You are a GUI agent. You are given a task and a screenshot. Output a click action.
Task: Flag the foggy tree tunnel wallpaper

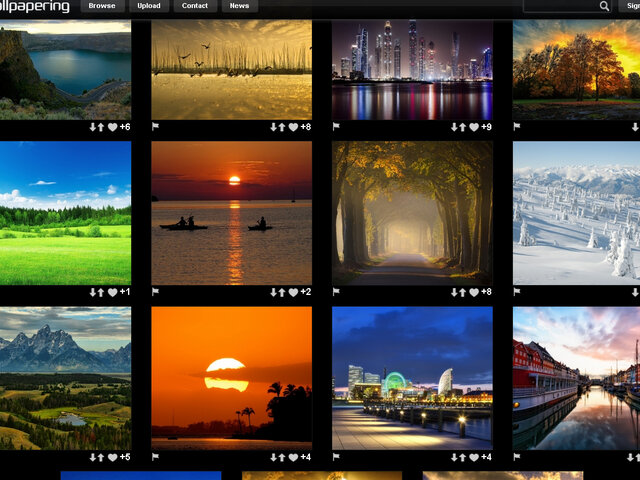click(336, 292)
